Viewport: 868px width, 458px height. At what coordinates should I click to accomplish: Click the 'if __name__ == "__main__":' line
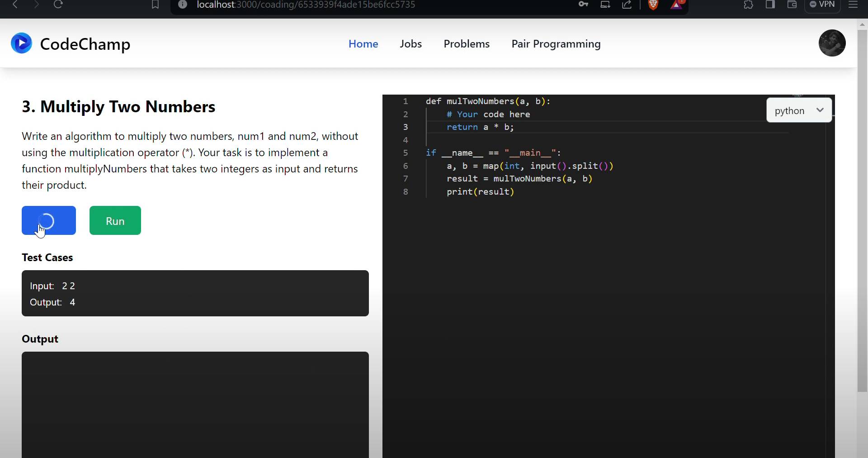point(493,153)
